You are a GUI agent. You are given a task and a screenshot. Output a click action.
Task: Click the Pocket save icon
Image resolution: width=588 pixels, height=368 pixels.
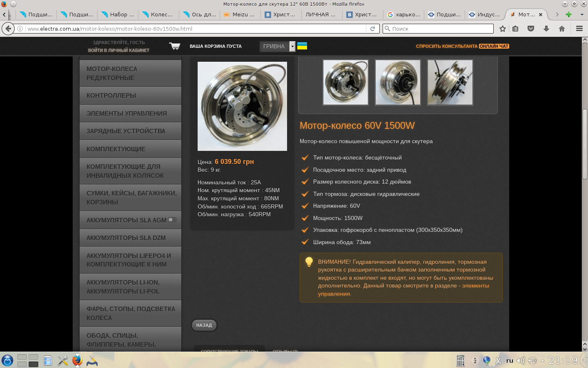coord(531,29)
